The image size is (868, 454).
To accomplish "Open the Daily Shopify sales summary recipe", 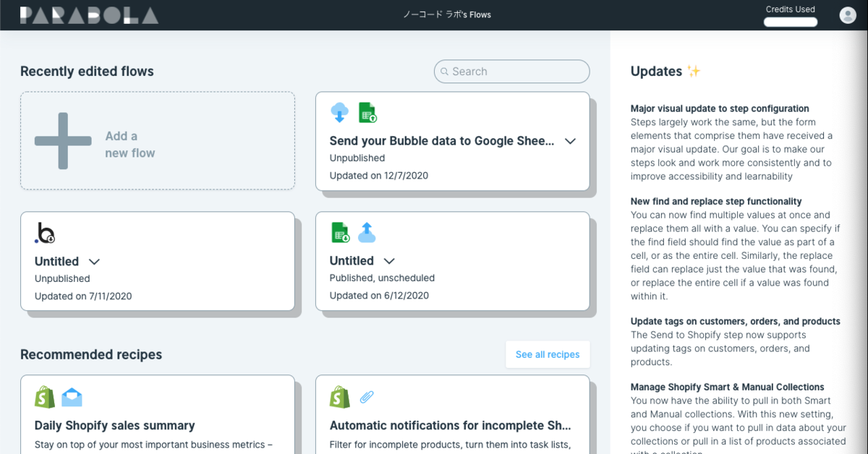I will 158,414.
